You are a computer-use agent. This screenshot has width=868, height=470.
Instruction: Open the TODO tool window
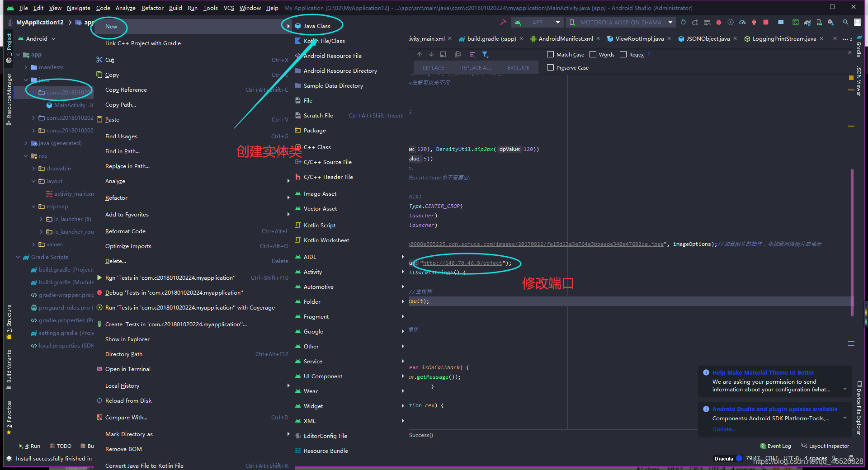pyautogui.click(x=61, y=446)
